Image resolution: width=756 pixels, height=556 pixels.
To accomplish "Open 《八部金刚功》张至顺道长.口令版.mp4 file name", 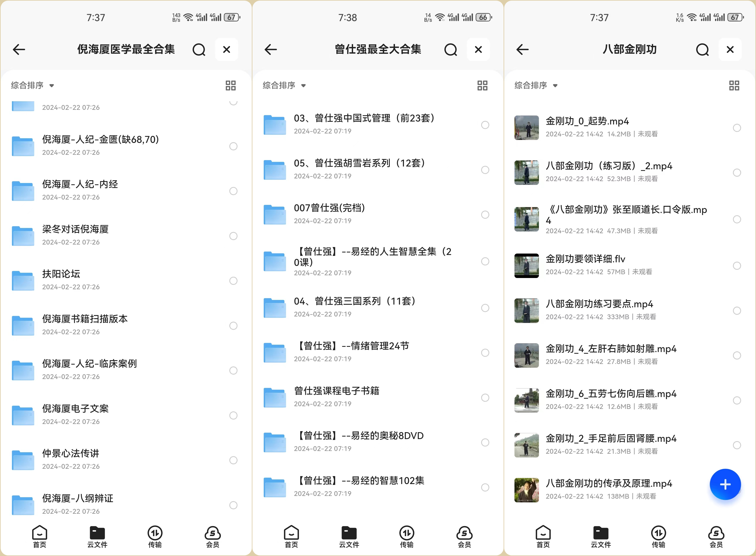I will (x=626, y=215).
